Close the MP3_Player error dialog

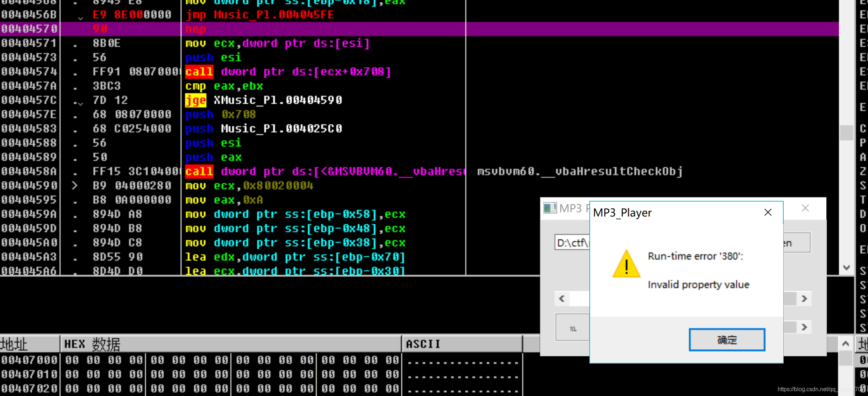point(768,213)
